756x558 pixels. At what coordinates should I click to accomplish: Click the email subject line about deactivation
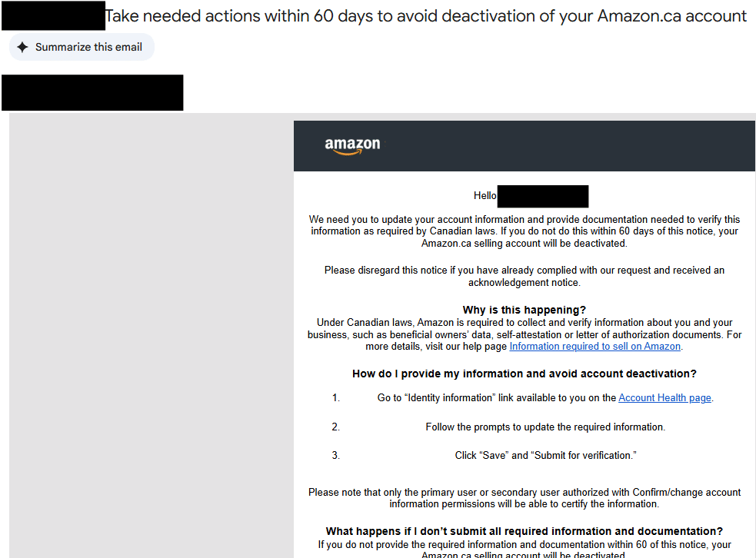click(x=425, y=16)
